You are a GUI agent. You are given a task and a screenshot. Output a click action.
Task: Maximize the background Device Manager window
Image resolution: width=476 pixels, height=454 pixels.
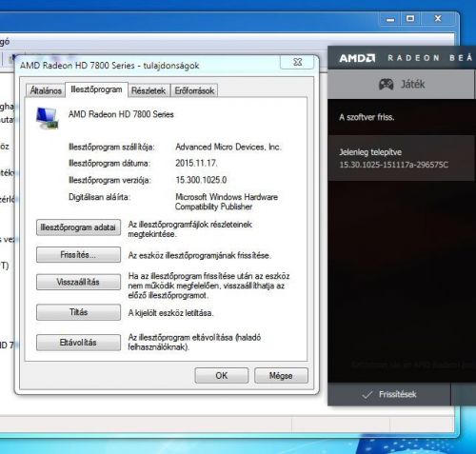click(x=410, y=19)
